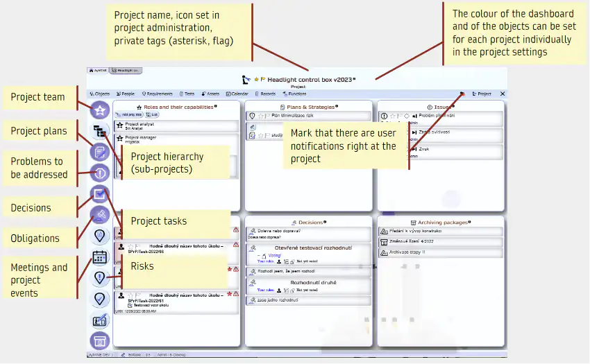The height and width of the screenshot is (364, 590).
Task: Click the Testovací vzor úkolu link
Action: click(151, 305)
